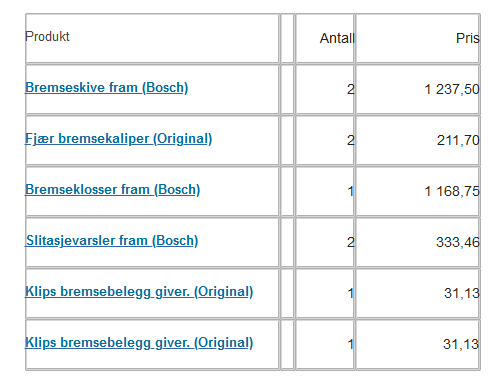Select the 31,13 price in the last row

[x=461, y=344]
